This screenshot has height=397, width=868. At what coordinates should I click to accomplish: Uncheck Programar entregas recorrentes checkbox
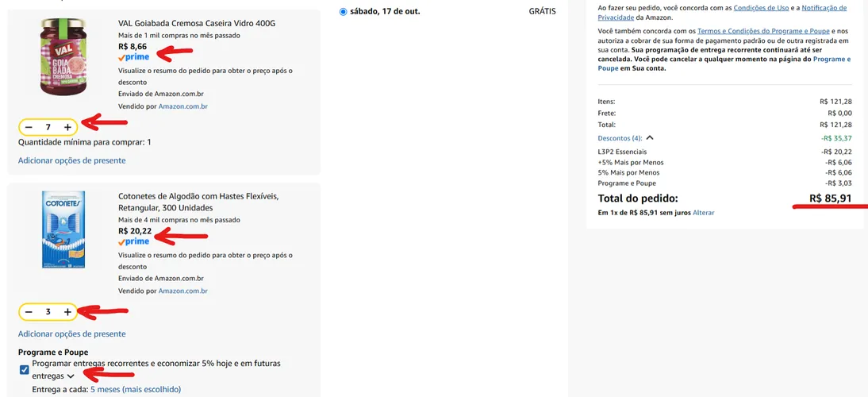coord(25,370)
